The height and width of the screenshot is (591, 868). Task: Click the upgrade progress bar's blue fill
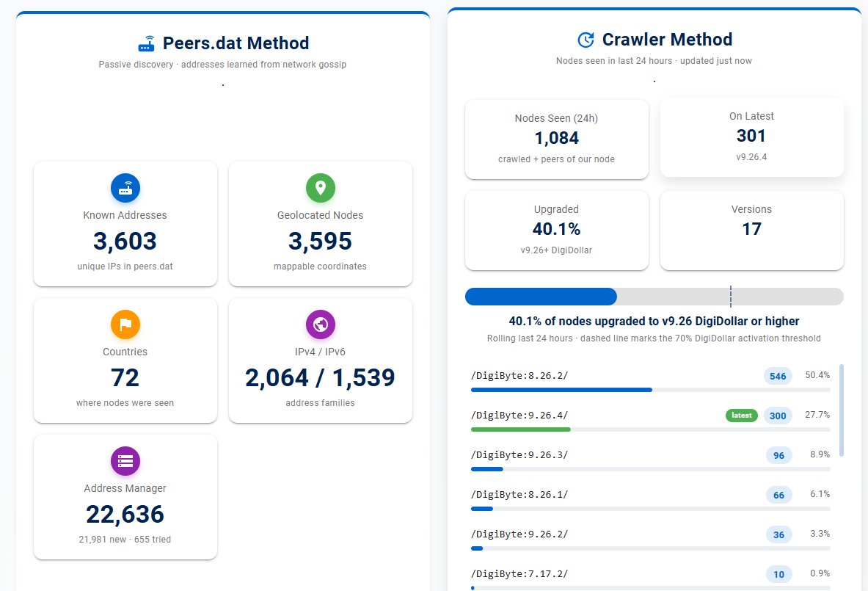(541, 297)
